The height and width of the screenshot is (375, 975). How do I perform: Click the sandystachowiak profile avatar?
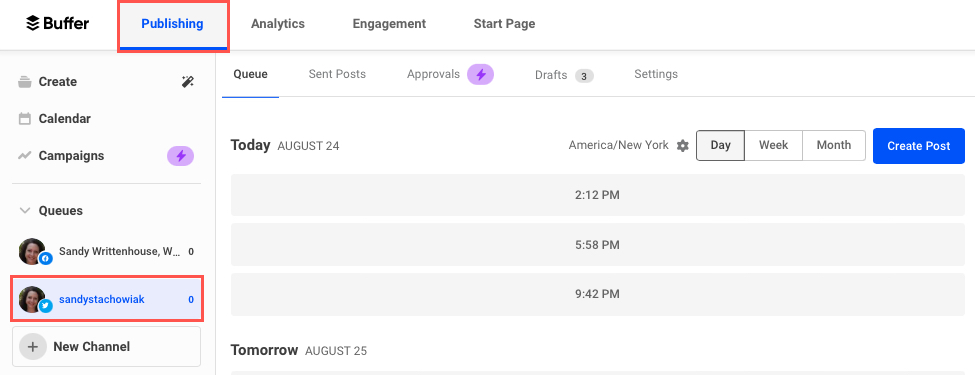[32, 299]
